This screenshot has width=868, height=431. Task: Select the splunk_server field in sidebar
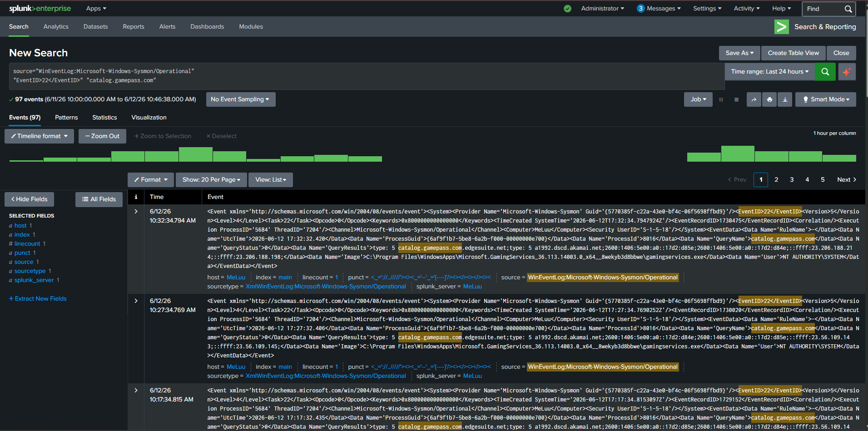pyautogui.click(x=34, y=280)
